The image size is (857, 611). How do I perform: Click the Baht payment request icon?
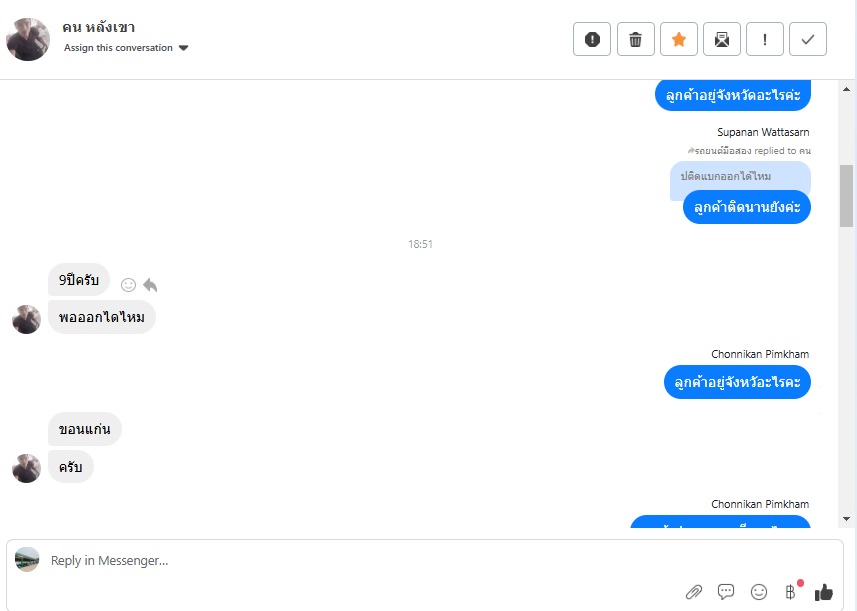click(791, 592)
